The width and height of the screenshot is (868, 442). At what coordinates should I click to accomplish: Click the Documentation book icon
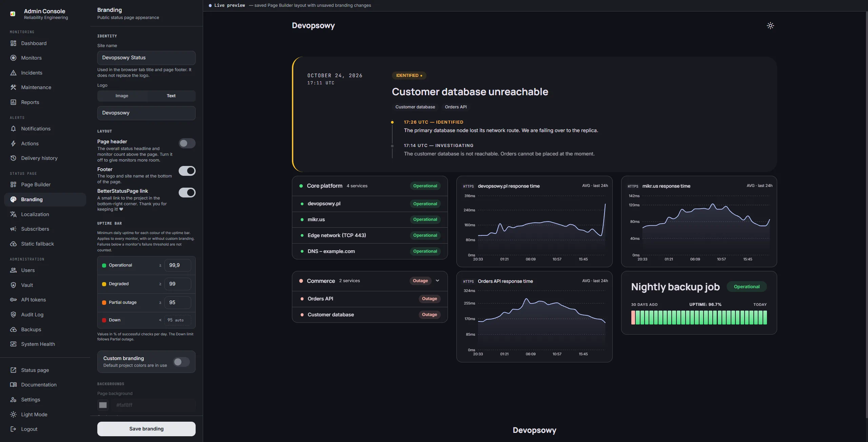pyautogui.click(x=13, y=385)
